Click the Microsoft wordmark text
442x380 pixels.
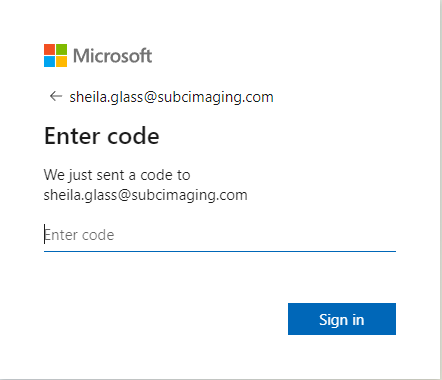click(112, 55)
